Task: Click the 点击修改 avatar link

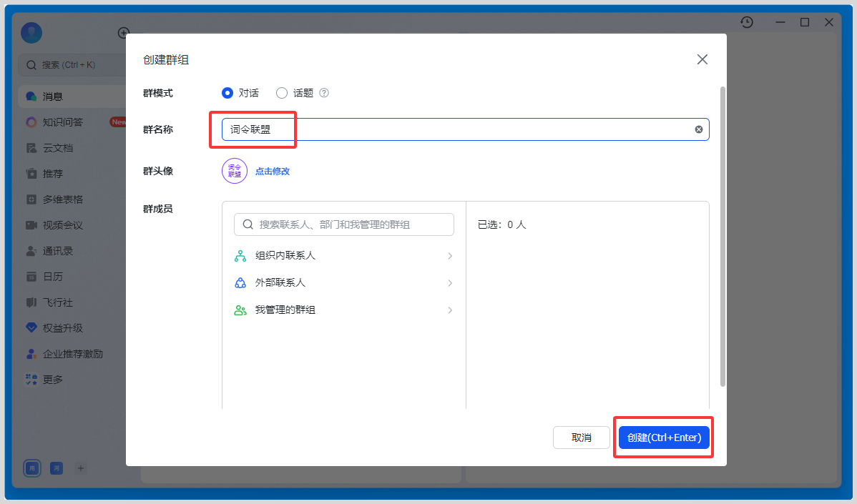Action: tap(273, 172)
